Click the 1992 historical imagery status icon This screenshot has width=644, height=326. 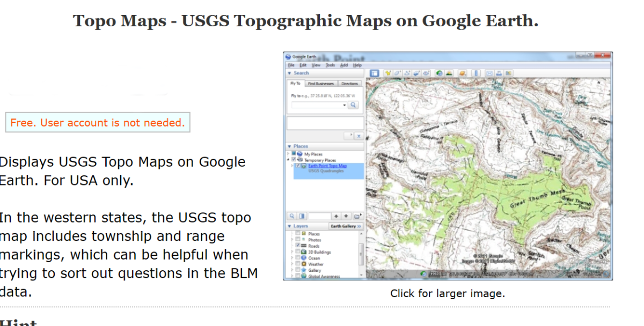pos(423,274)
